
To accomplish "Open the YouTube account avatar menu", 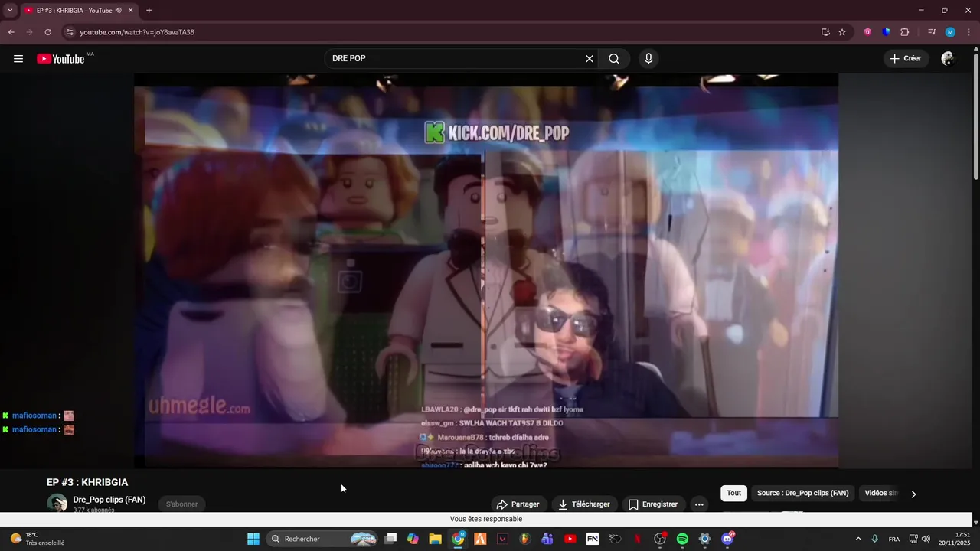I will (x=948, y=59).
